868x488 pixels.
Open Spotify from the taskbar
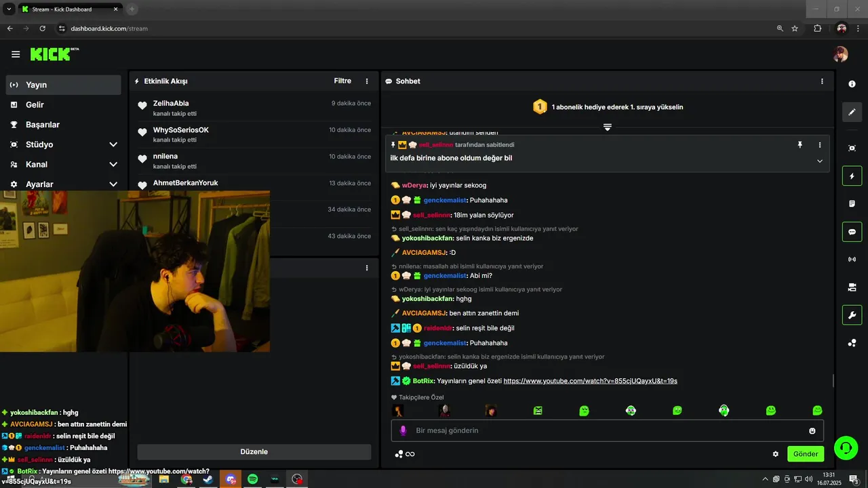[252, 479]
